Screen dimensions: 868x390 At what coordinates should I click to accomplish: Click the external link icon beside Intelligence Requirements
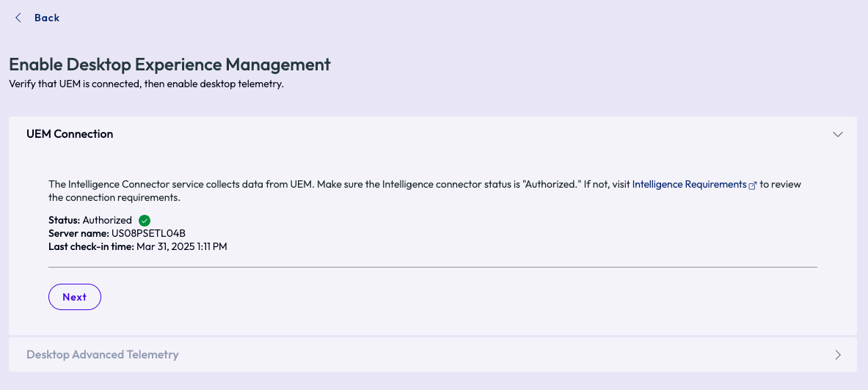[752, 185]
